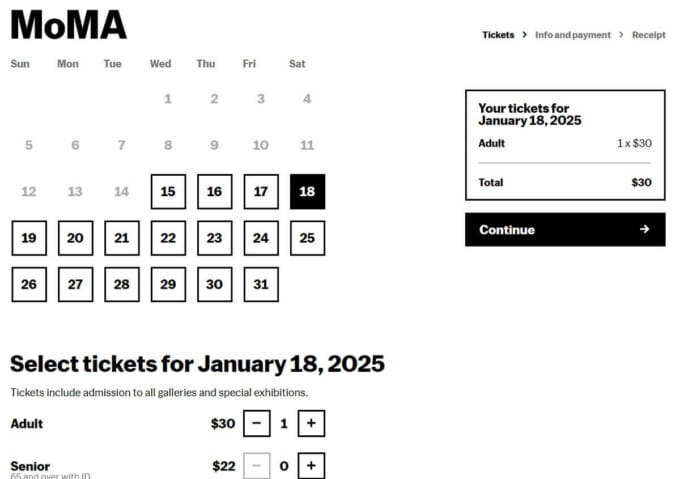This screenshot has width=680, height=479.
Task: Click the Senior minus button
Action: (256, 465)
